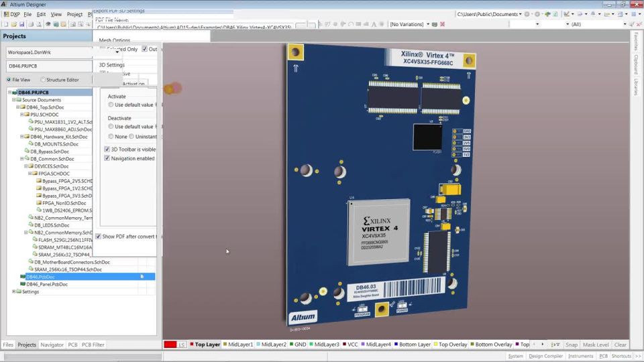644x362 pixels.
Task: Click the Open folder toolbar icon
Action: tap(14, 24)
